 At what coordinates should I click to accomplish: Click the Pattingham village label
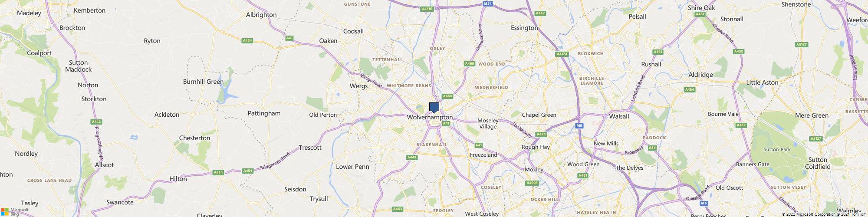click(x=264, y=113)
